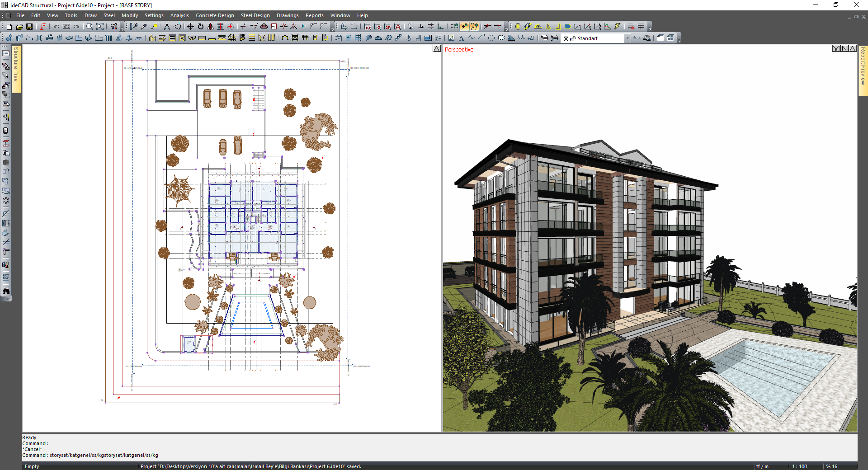
Task: Open a project with the folder icon
Action: [x=19, y=27]
